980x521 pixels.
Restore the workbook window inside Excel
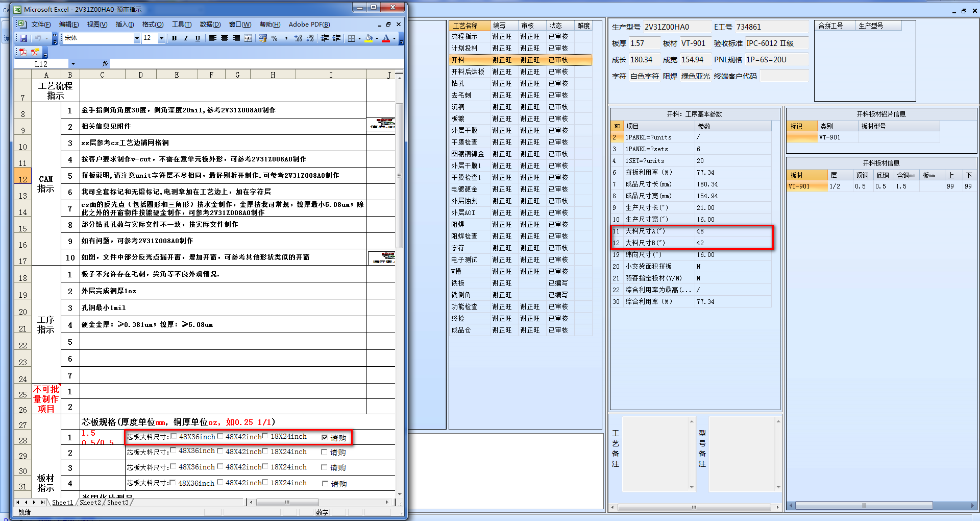[388, 24]
